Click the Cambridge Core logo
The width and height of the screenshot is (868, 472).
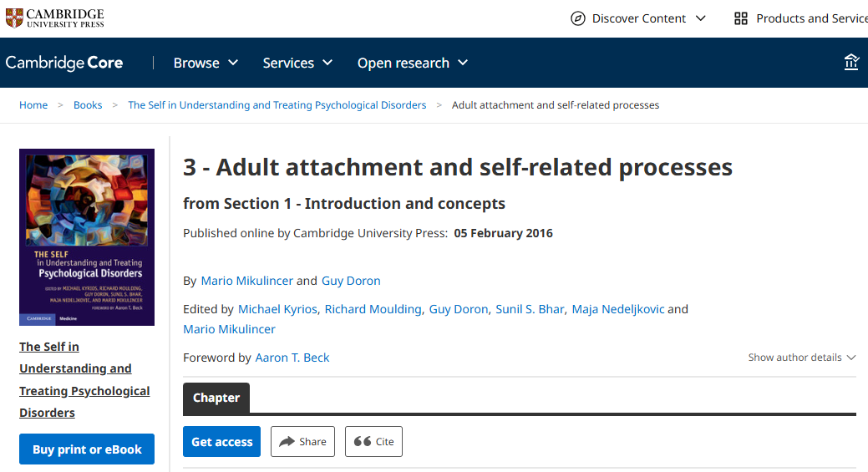[64, 63]
